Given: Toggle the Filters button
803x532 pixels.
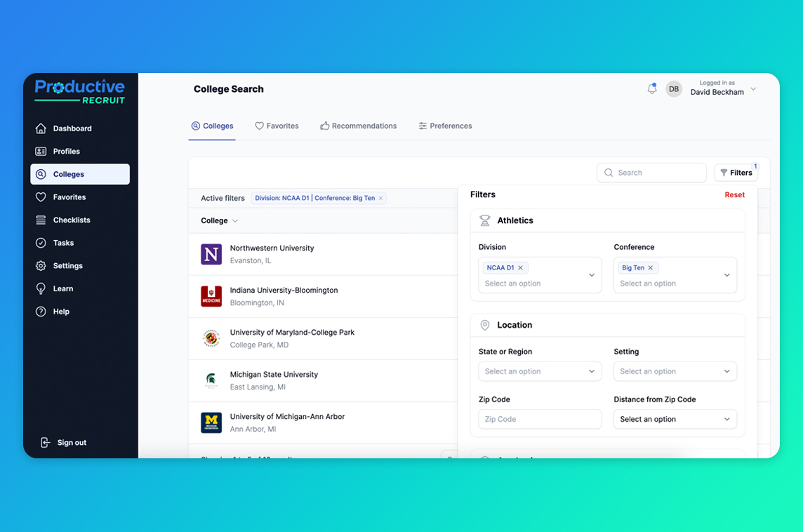Looking at the screenshot, I should pos(736,173).
